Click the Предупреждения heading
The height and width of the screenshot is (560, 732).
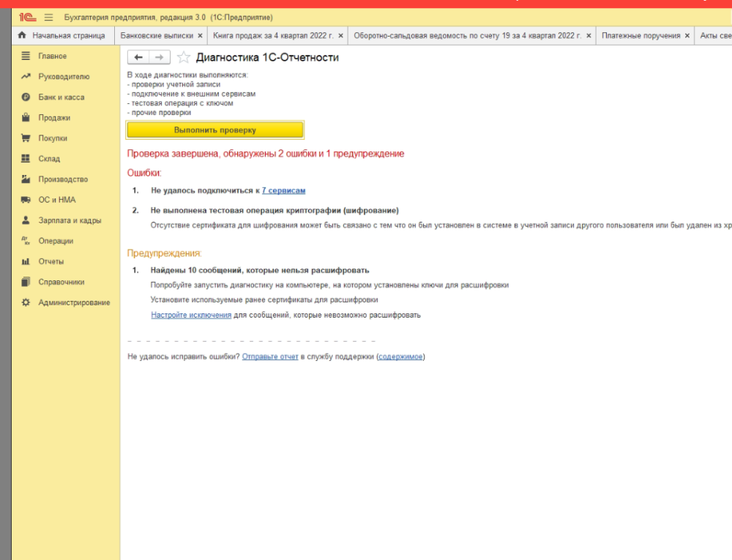coord(164,253)
